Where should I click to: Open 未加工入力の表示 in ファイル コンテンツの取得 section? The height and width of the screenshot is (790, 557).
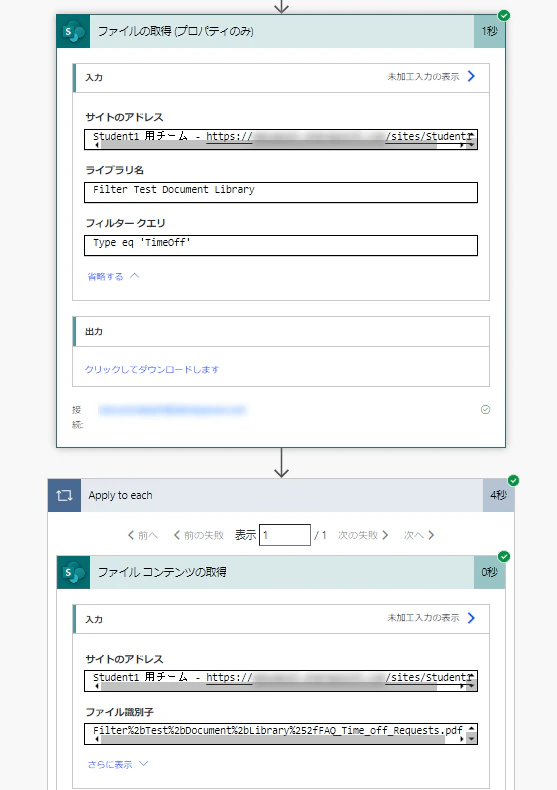coord(431,618)
